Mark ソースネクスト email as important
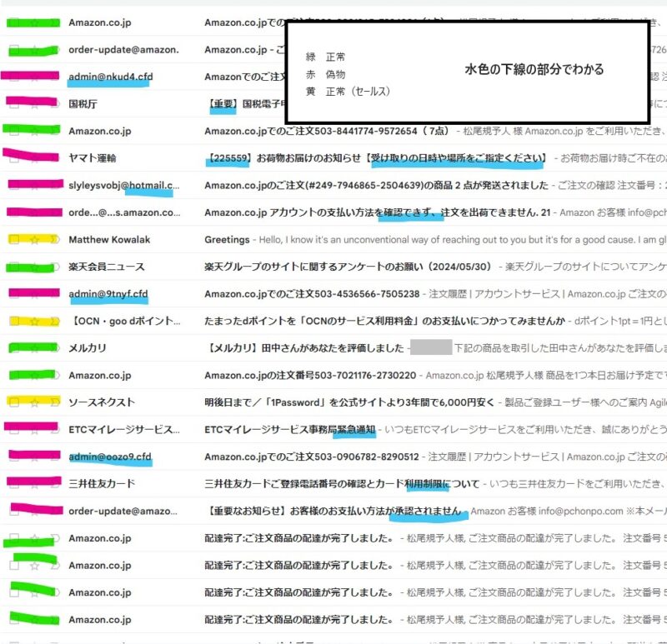 [x=55, y=402]
